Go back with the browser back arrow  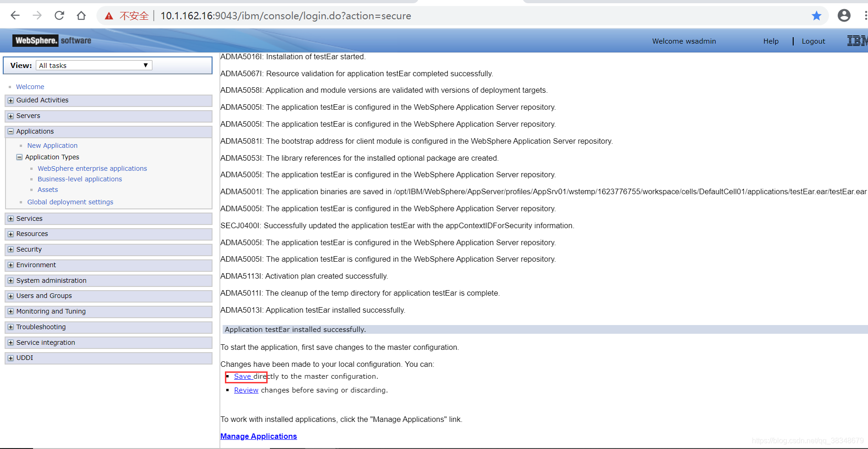pos(15,16)
